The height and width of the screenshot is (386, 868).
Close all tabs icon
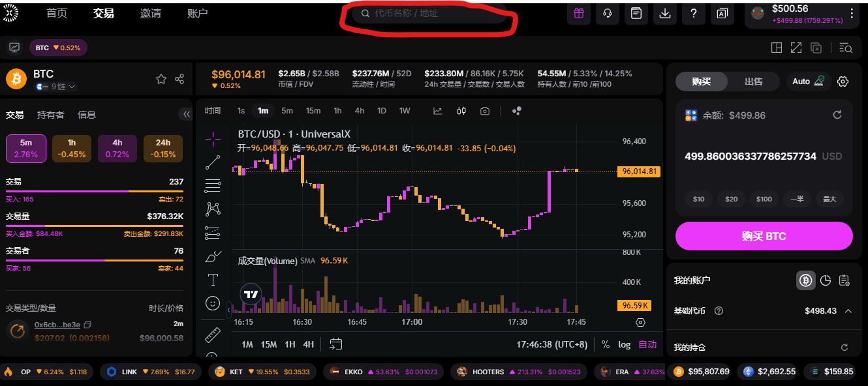816,48
